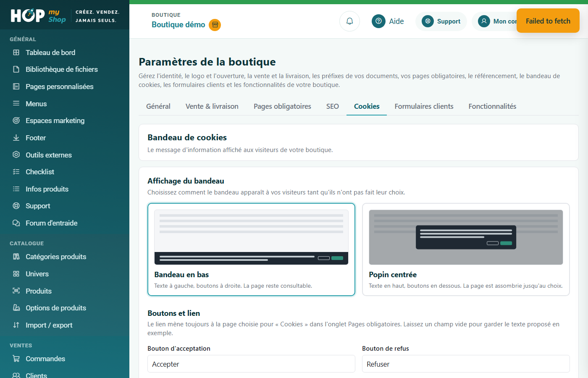Click Forum d'entraide chat icon
Image resolution: width=588 pixels, height=378 pixels.
tap(16, 223)
